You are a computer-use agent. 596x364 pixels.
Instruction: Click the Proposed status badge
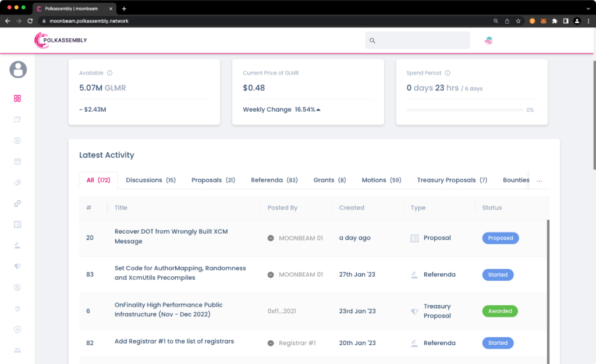500,238
